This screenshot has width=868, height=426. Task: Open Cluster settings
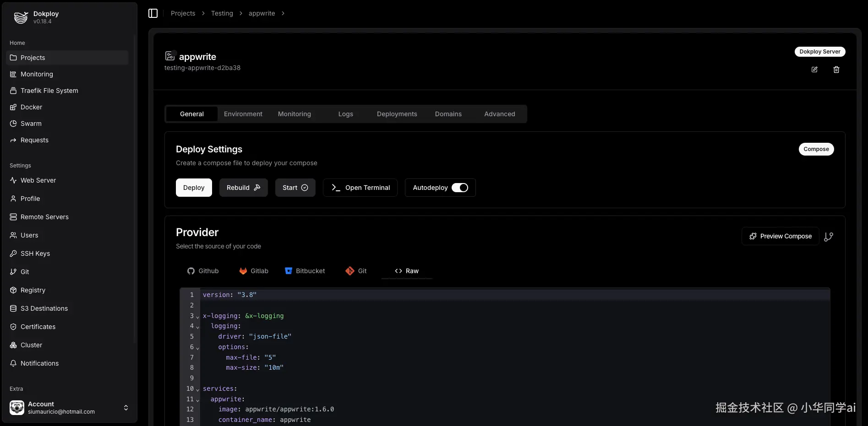(x=67, y=345)
